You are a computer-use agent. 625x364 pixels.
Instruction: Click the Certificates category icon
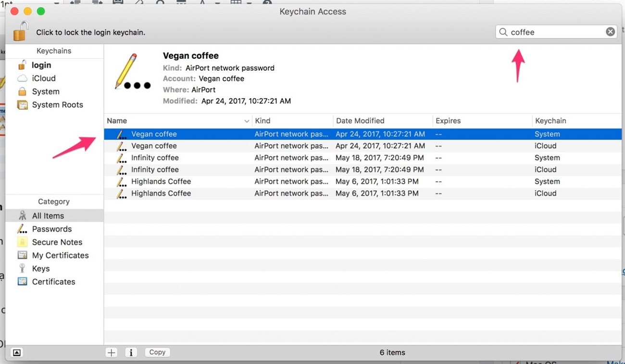point(22,282)
